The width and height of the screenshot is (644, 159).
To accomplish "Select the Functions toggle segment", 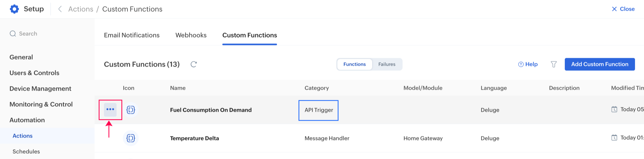I will pos(354,64).
